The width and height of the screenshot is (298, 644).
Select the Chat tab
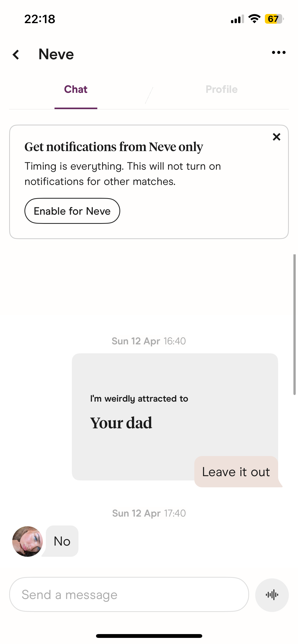[76, 90]
